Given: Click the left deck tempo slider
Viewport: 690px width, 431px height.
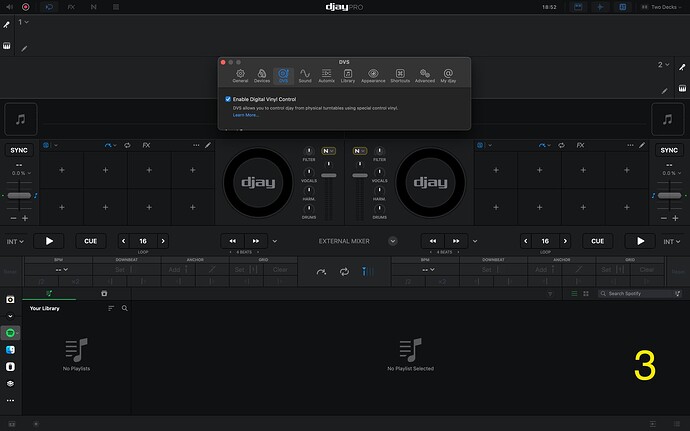Looking at the screenshot, I should click(20, 196).
